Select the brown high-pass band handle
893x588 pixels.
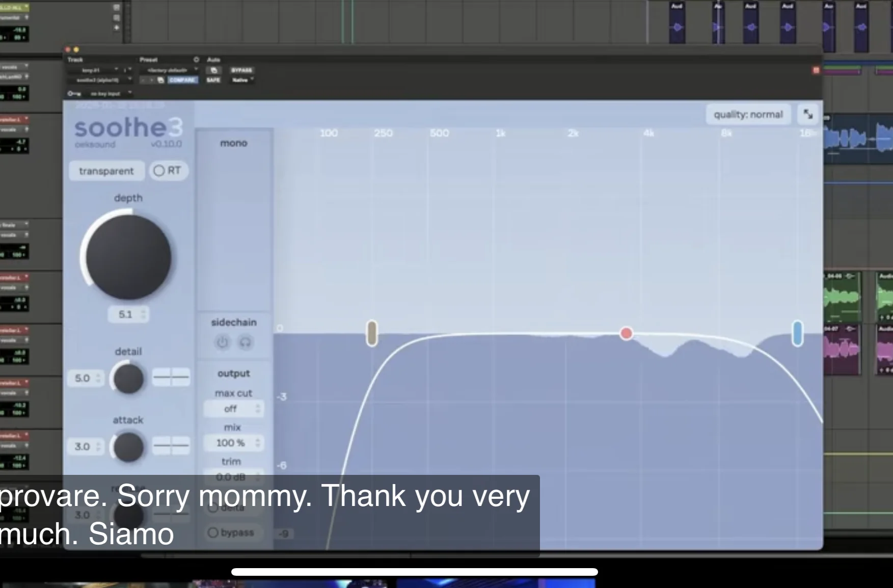[x=372, y=333]
